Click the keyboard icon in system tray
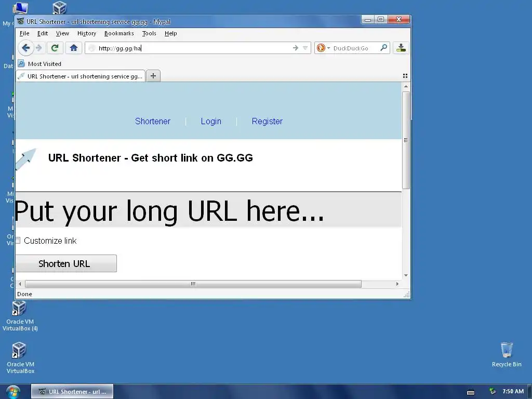 tap(471, 392)
